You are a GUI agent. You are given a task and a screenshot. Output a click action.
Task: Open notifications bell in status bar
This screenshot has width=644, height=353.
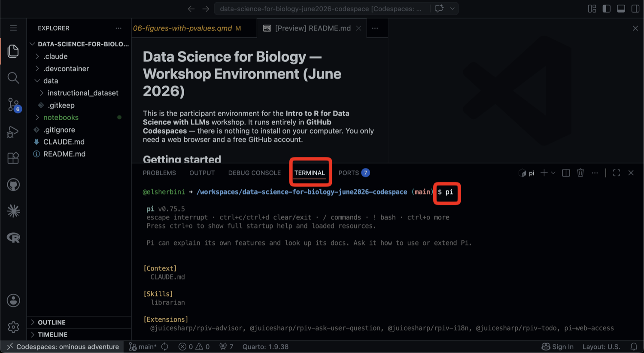634,347
